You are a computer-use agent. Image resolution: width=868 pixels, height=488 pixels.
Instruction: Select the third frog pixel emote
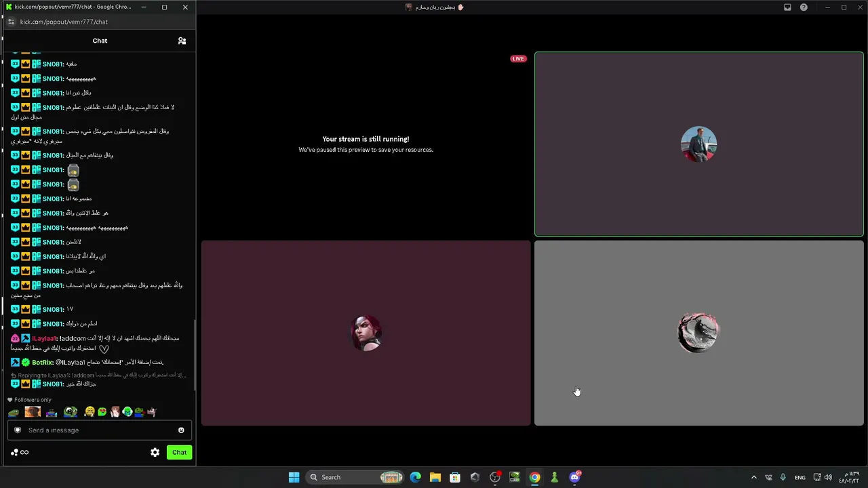52,412
